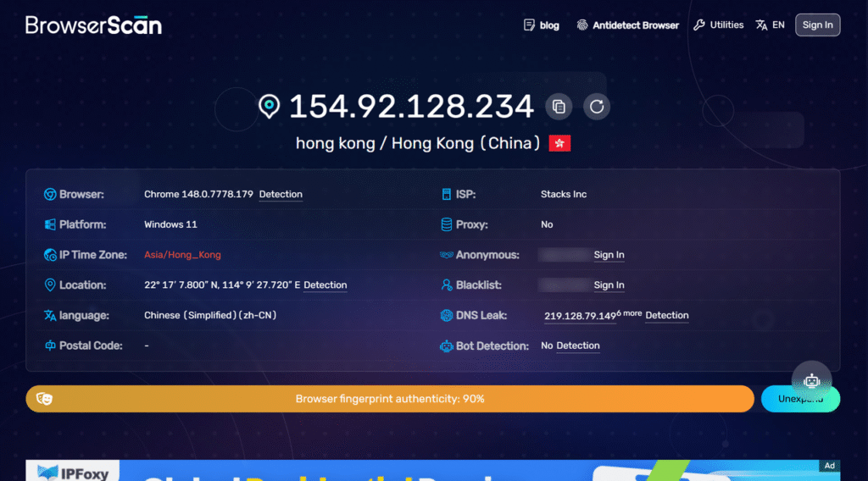Click the Chrome 148.0.7778.179 version text
This screenshot has height=481, width=868.
pyautogui.click(x=198, y=194)
